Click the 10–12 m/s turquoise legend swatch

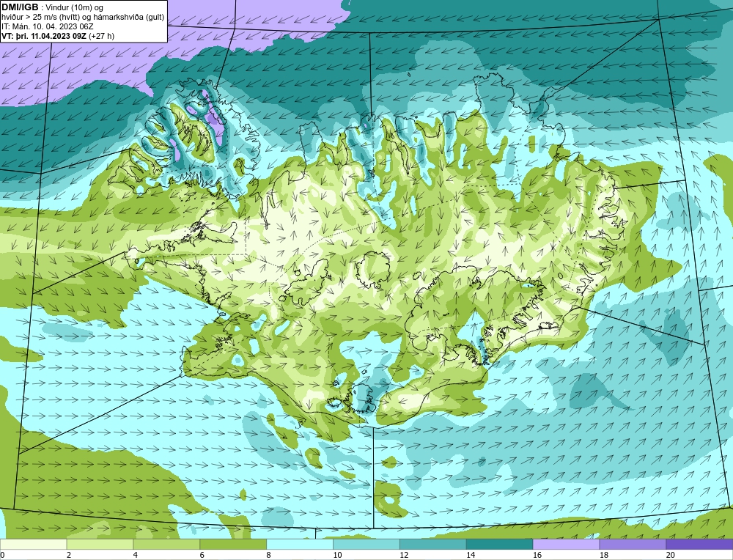click(366, 544)
